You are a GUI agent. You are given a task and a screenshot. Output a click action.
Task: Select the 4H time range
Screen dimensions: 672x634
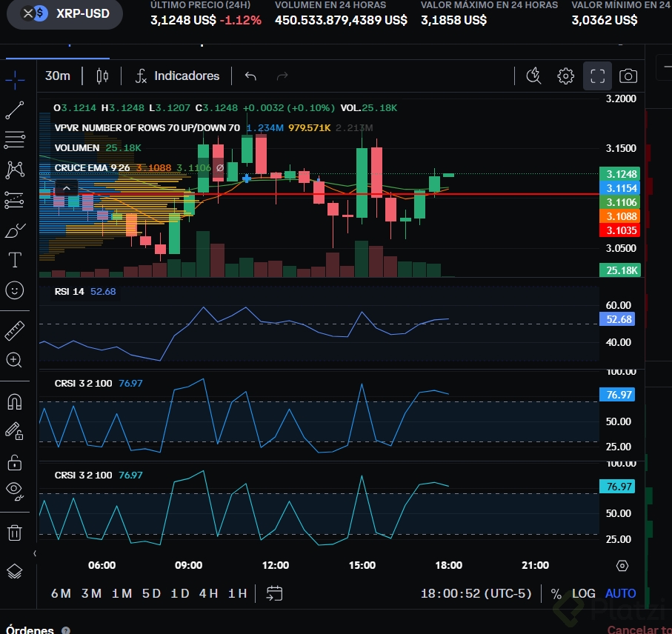209,594
